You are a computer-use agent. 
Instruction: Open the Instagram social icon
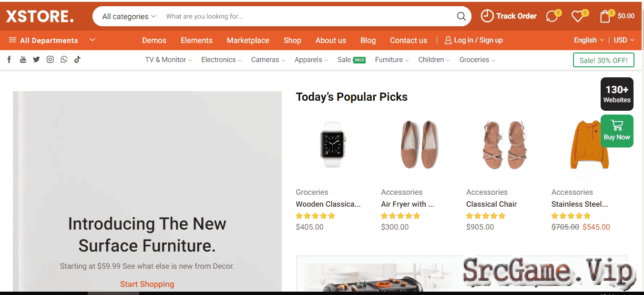tap(50, 60)
